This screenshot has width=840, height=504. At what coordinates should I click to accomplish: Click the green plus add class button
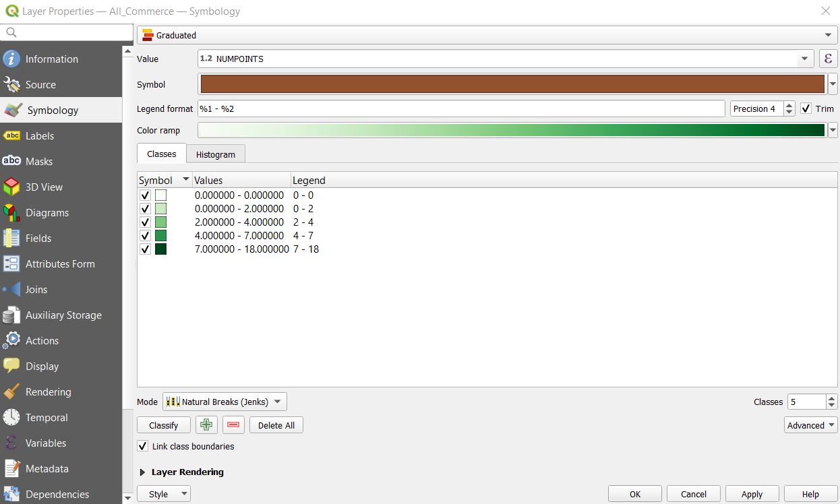[206, 425]
